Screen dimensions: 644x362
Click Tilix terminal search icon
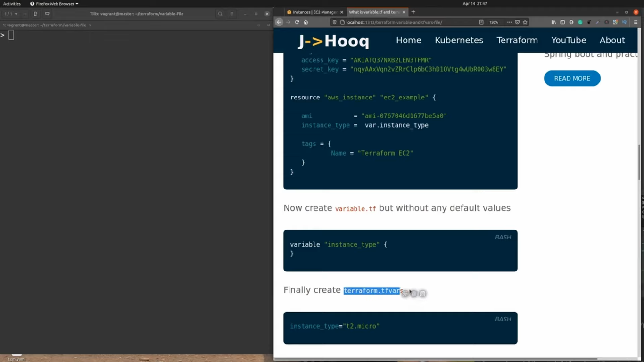tap(220, 14)
